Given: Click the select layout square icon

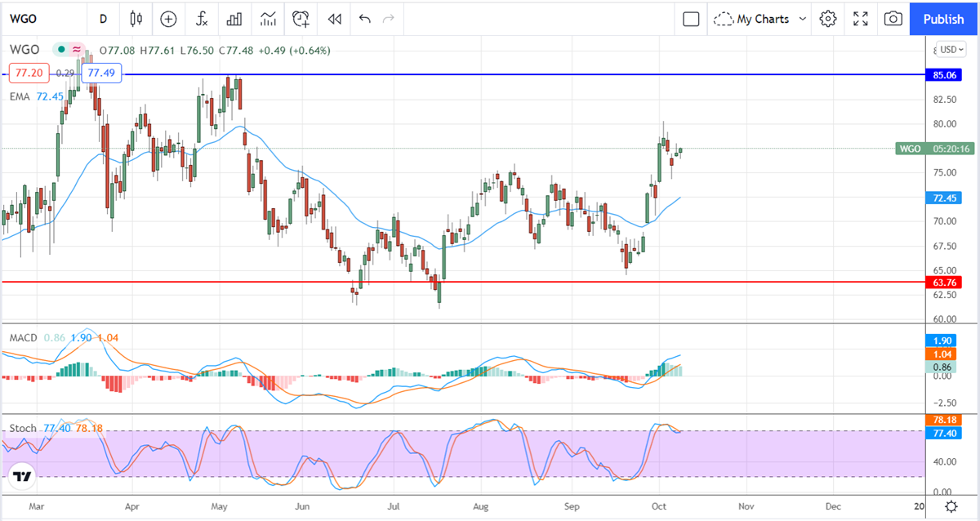Looking at the screenshot, I should (691, 18).
